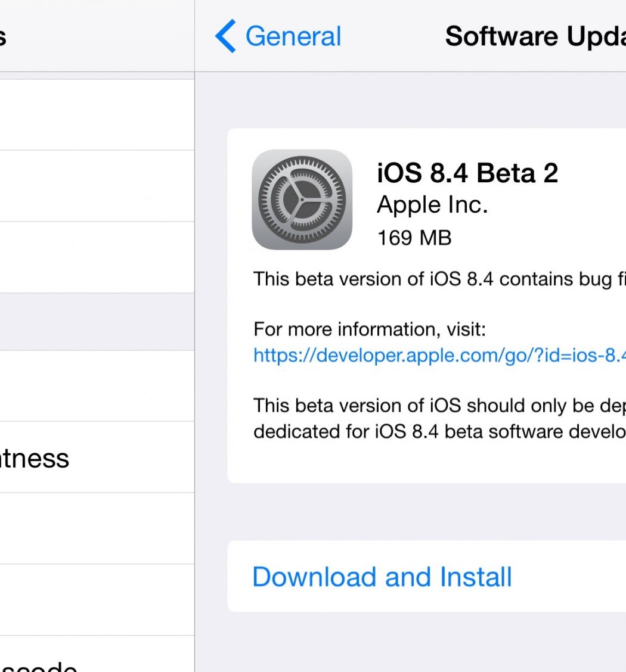
Task: Select sidebar row directly below Brightness
Action: pos(97,528)
